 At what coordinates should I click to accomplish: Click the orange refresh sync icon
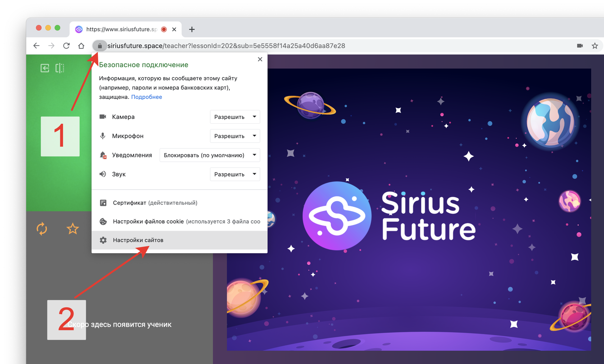point(42,229)
